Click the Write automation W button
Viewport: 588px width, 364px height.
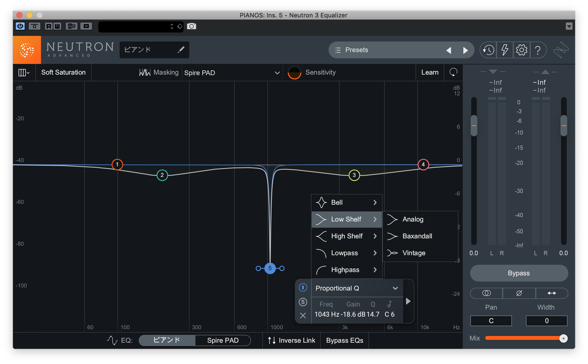click(x=57, y=26)
